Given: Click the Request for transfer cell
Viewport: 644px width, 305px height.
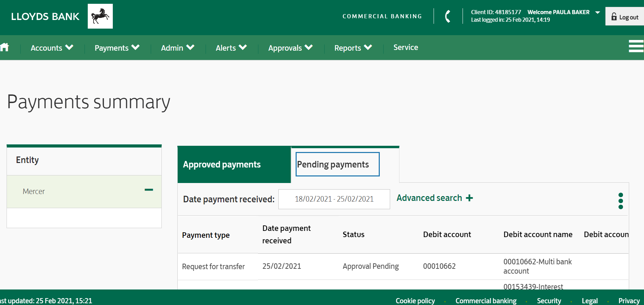Looking at the screenshot, I should [214, 266].
